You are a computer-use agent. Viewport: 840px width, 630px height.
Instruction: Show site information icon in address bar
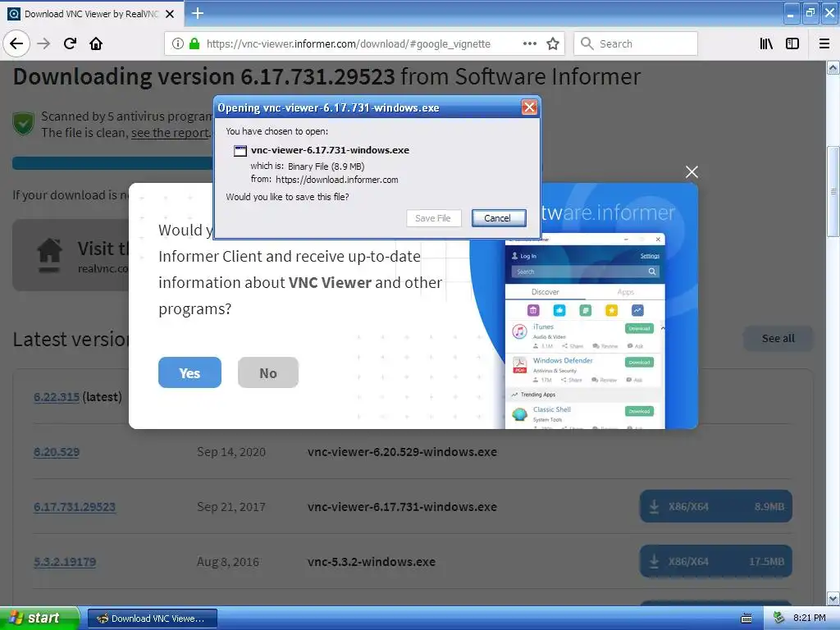178,43
